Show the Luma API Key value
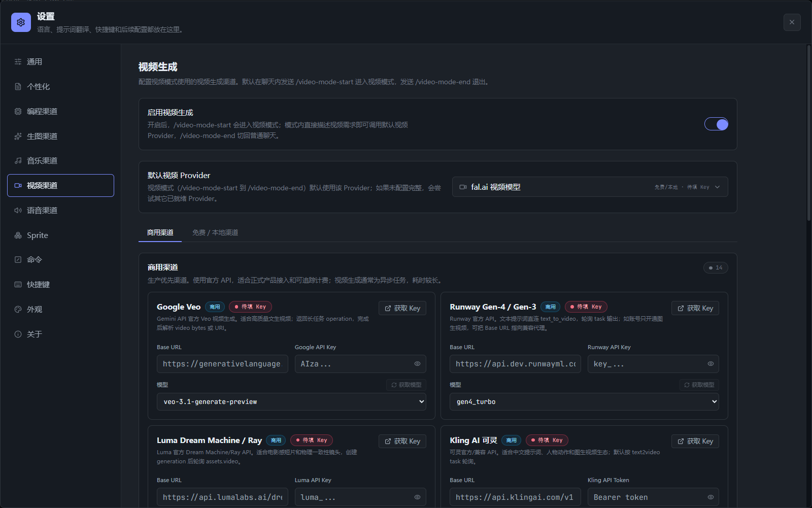Viewport: 812px width, 508px height. [x=417, y=497]
